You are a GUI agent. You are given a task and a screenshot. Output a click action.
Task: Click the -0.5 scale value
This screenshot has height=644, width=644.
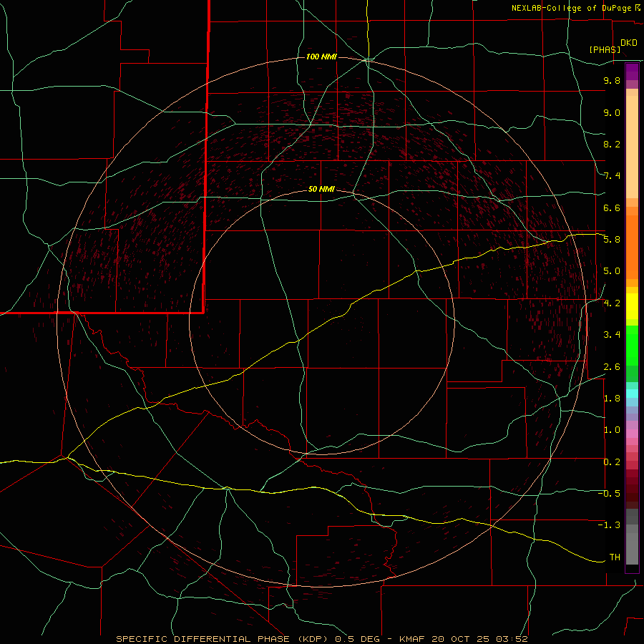click(609, 494)
